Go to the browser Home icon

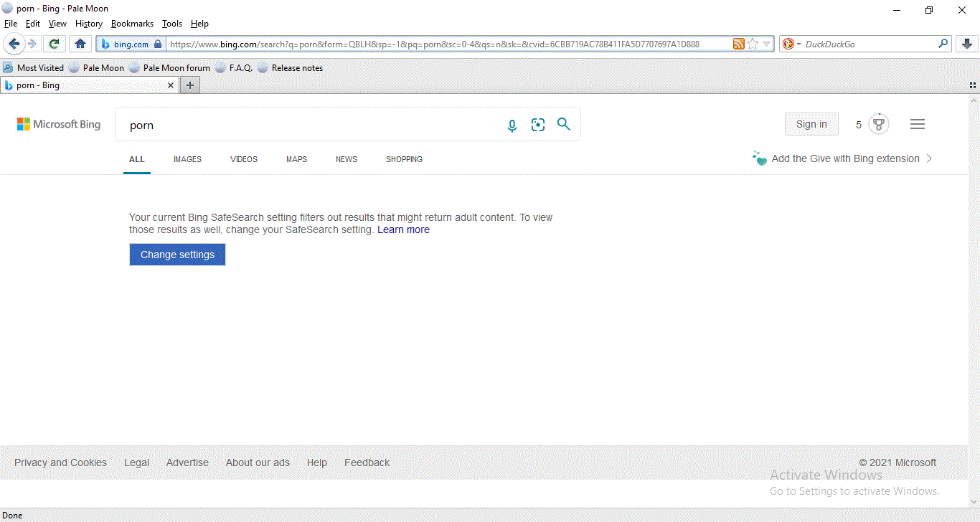tap(80, 44)
